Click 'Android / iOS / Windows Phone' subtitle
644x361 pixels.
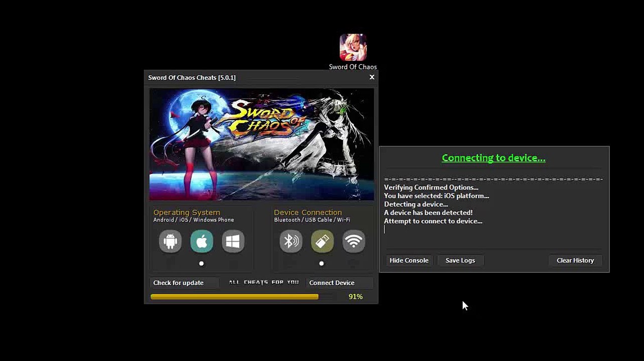click(194, 220)
